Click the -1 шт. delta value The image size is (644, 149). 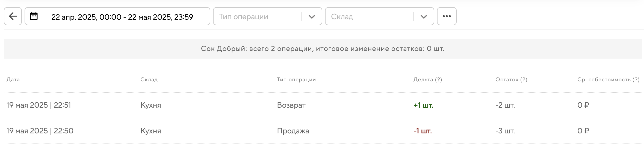coord(423,131)
